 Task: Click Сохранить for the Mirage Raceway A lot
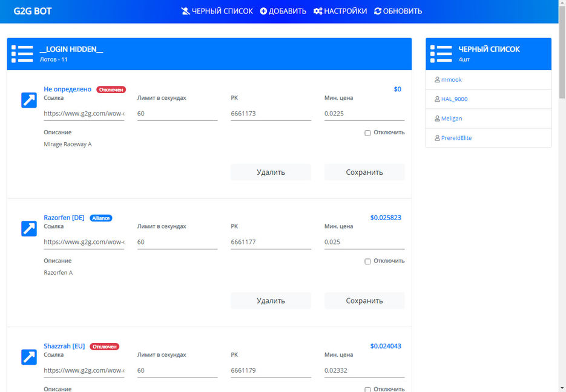(364, 172)
